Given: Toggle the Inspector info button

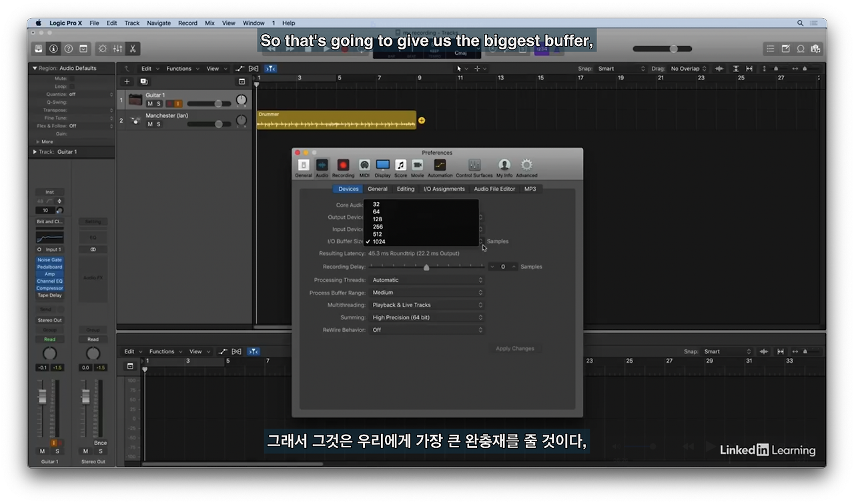Looking at the screenshot, I should point(53,49).
